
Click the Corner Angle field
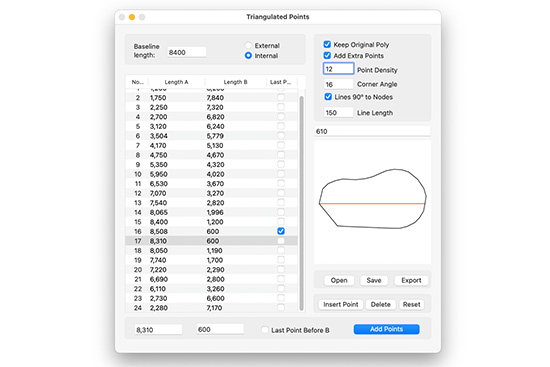pyautogui.click(x=338, y=84)
